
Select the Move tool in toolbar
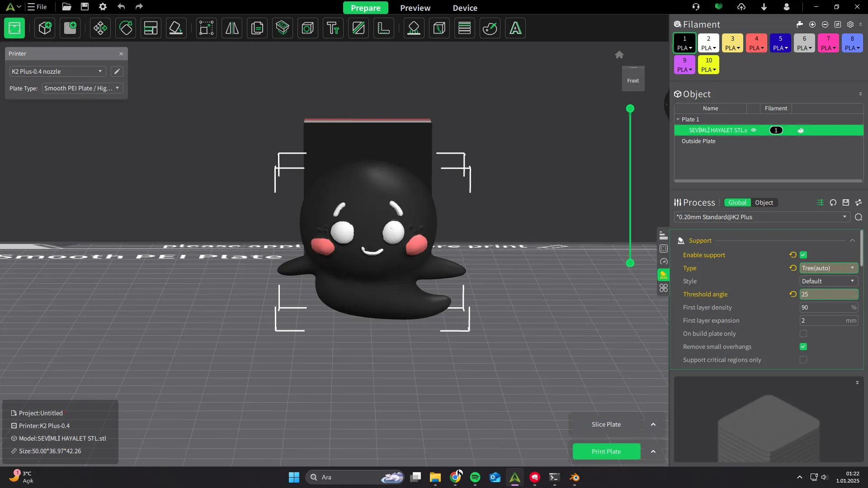click(x=100, y=28)
